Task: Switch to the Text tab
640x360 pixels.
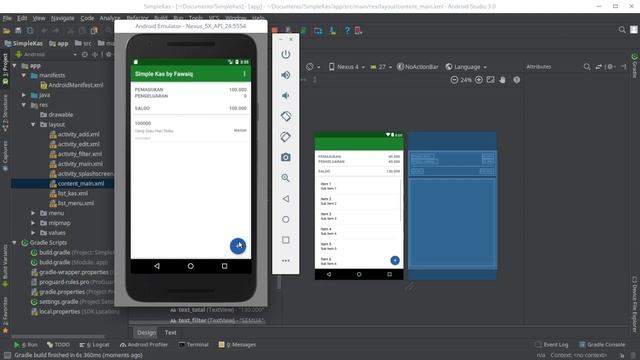Action: point(171,332)
